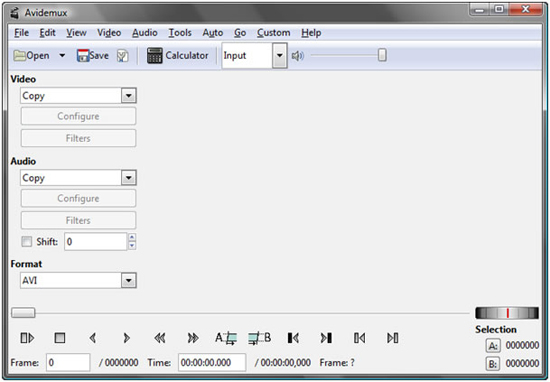Open the Edit menu
550x382 pixels.
point(47,33)
